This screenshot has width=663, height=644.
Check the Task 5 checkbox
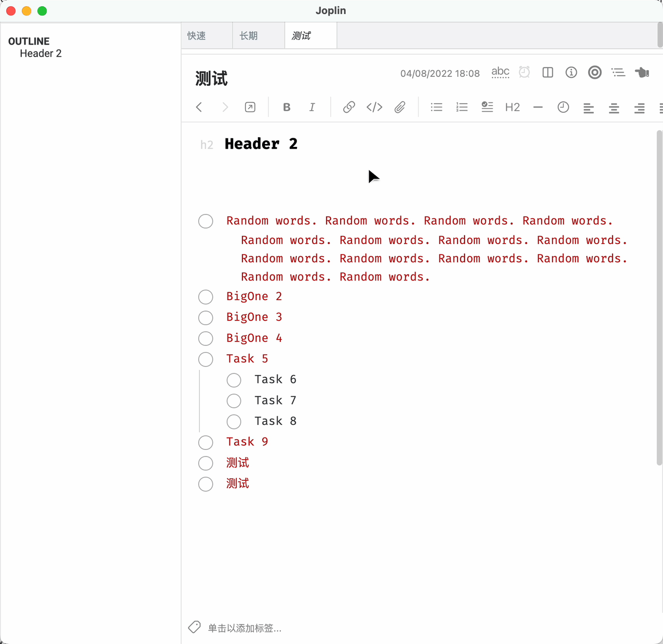pos(206,359)
